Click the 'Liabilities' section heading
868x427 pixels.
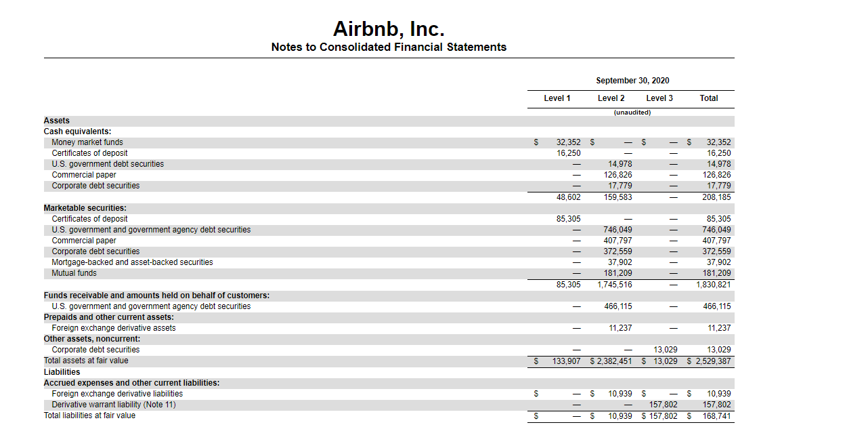point(62,372)
